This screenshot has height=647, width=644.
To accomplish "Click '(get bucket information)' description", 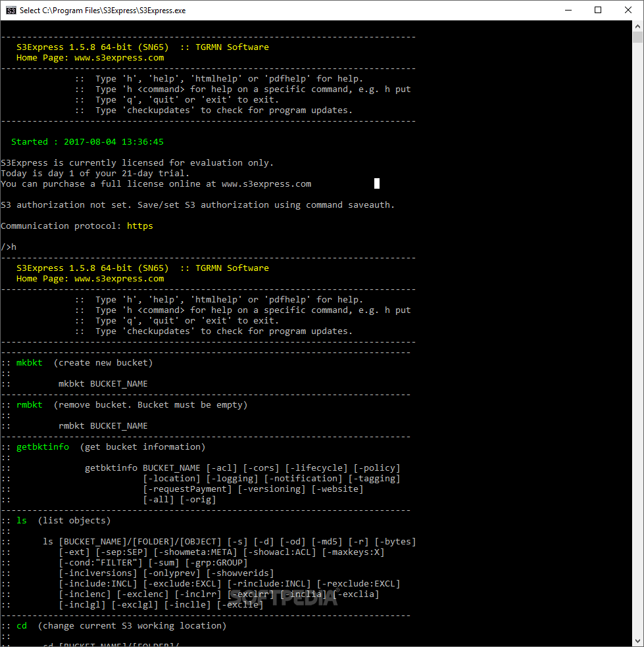I will [x=143, y=447].
